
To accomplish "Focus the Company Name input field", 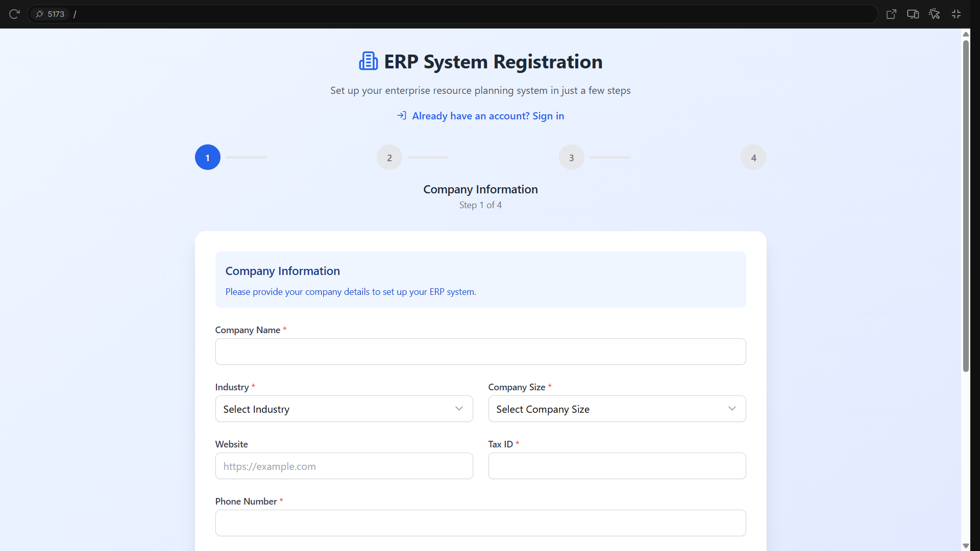I will tap(480, 352).
